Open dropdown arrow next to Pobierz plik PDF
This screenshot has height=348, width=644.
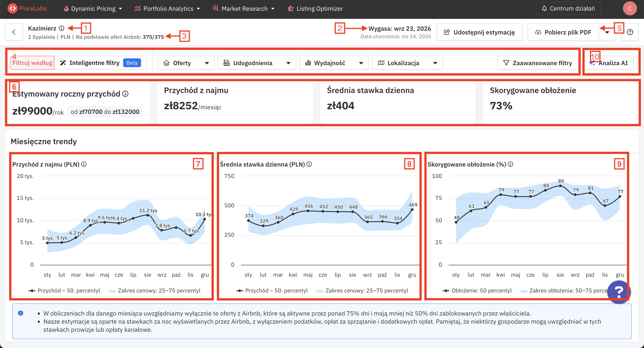point(607,32)
